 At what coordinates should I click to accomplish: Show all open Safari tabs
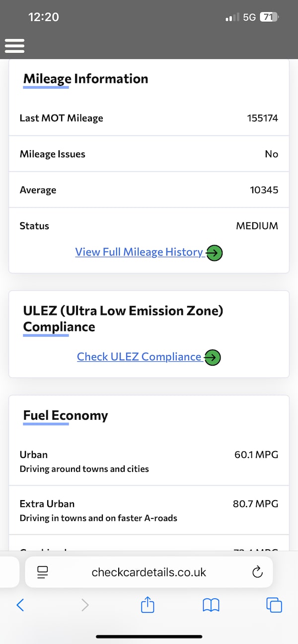pyautogui.click(x=274, y=605)
